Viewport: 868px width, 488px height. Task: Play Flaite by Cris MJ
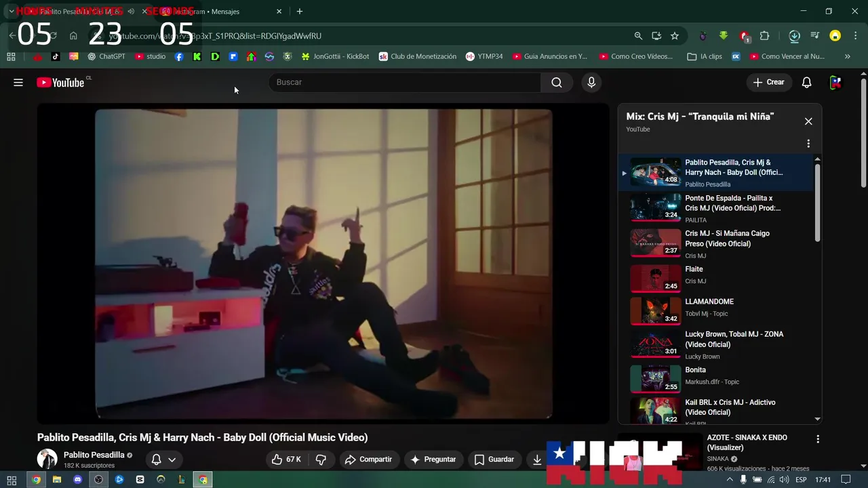pos(715,278)
